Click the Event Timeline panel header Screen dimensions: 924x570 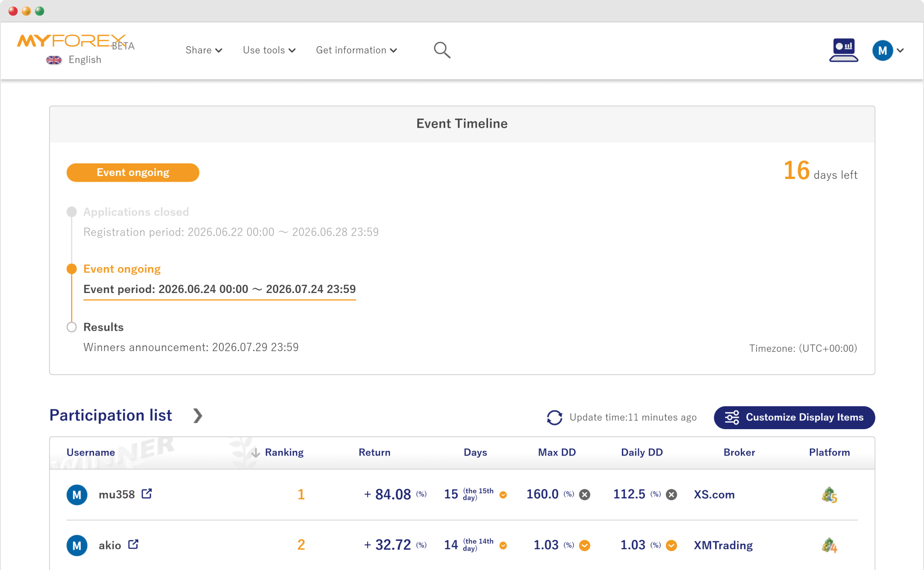[x=462, y=124]
